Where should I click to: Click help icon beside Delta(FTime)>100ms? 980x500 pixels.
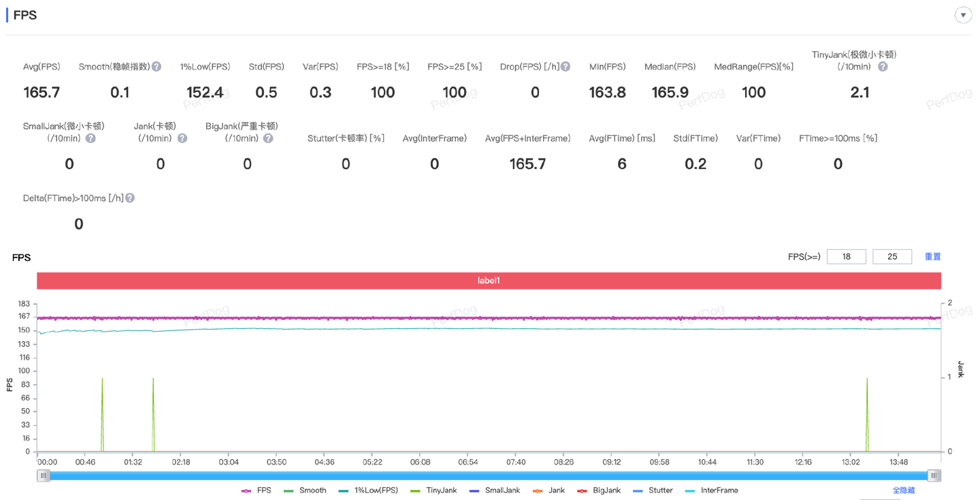click(x=130, y=198)
